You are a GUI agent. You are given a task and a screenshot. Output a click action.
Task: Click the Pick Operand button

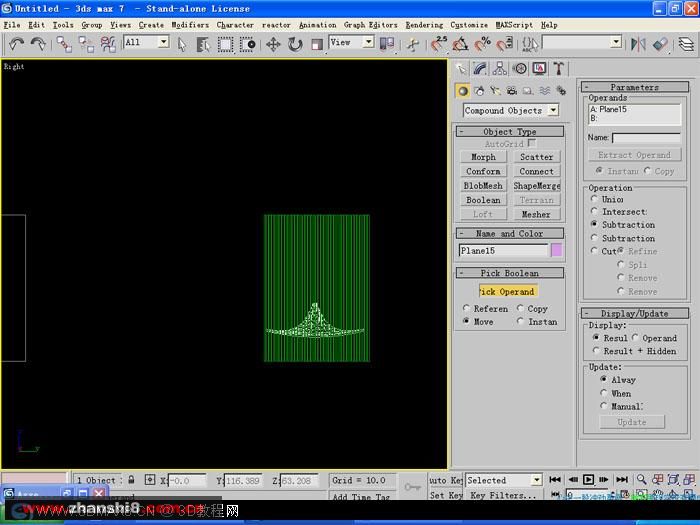click(x=508, y=292)
